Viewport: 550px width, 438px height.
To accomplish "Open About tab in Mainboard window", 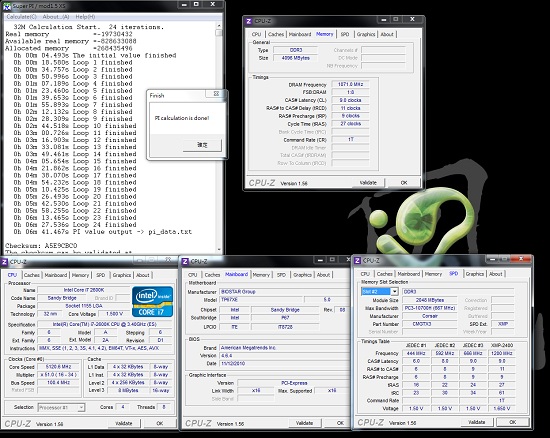I will tap(323, 275).
